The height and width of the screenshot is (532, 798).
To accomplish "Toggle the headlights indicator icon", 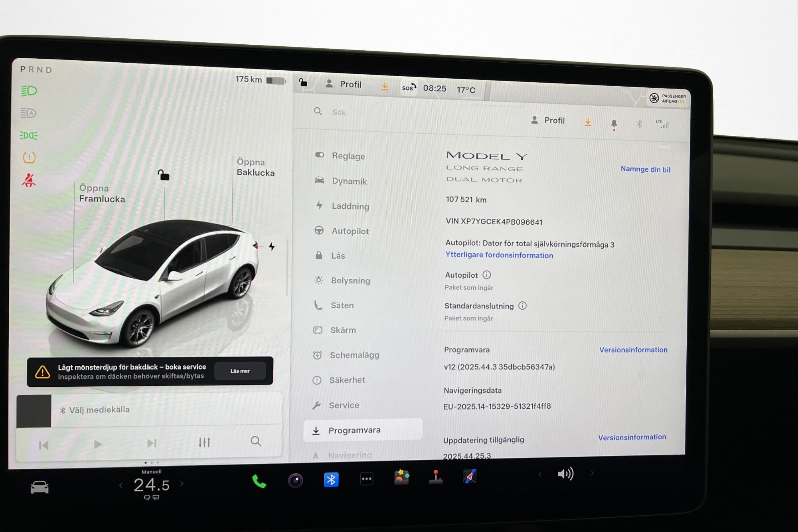I will 29,91.
